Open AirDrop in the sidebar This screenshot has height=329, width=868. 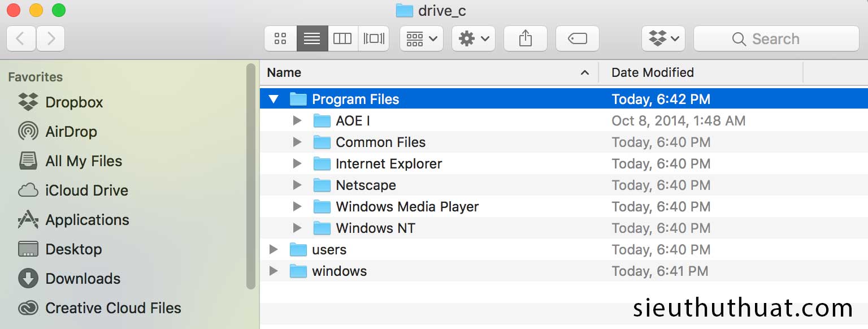pos(57,132)
